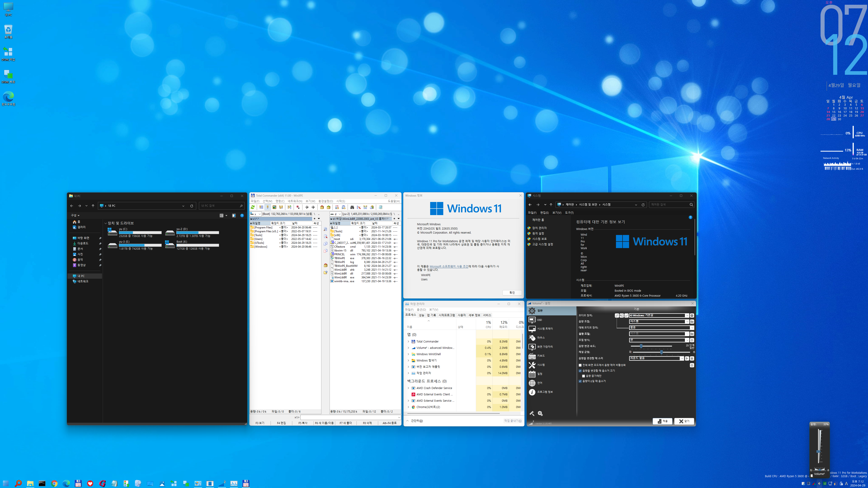This screenshot has width=868, height=488.
Task: Expand the Total Commander row in 작업 관리자
Action: pyautogui.click(x=408, y=342)
